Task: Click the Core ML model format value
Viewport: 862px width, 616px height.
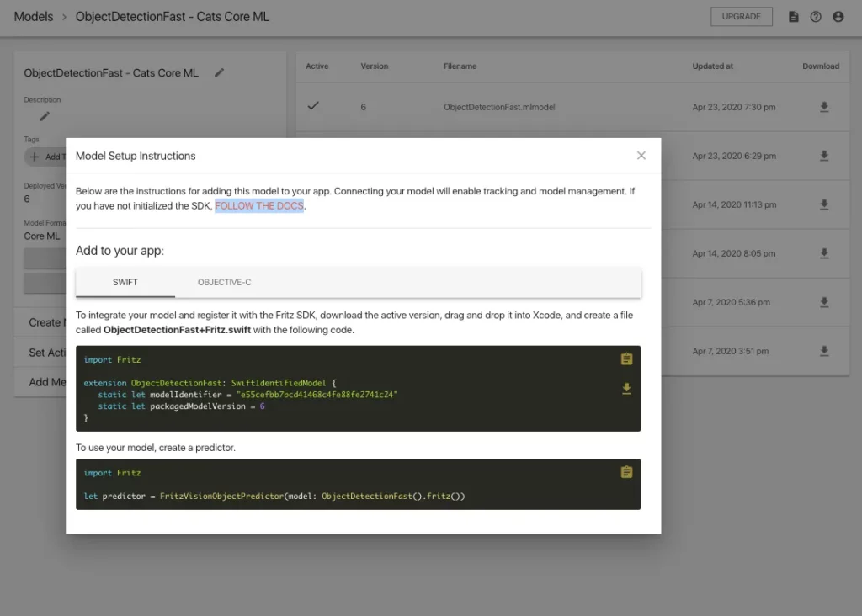Action: pyautogui.click(x=42, y=236)
